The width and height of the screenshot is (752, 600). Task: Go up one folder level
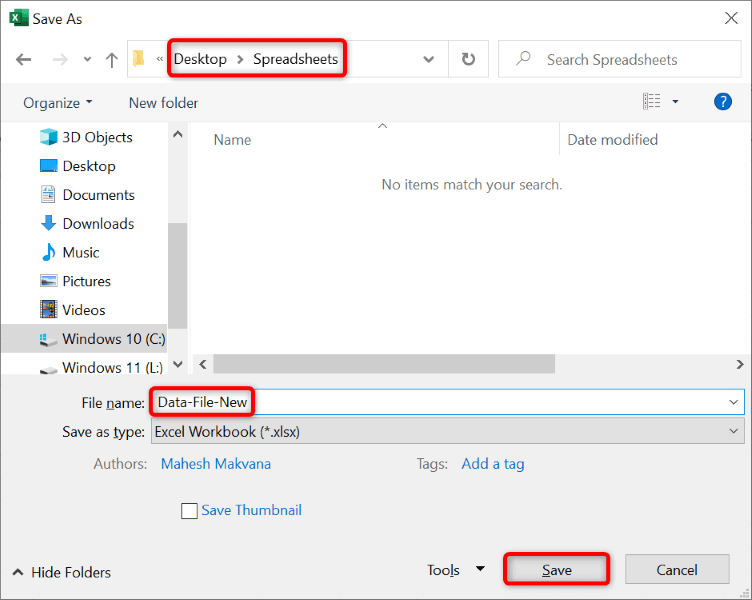pyautogui.click(x=112, y=59)
